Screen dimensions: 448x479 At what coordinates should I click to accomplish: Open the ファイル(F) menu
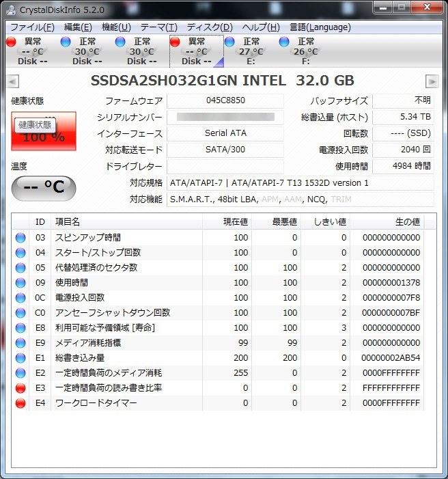[32, 27]
